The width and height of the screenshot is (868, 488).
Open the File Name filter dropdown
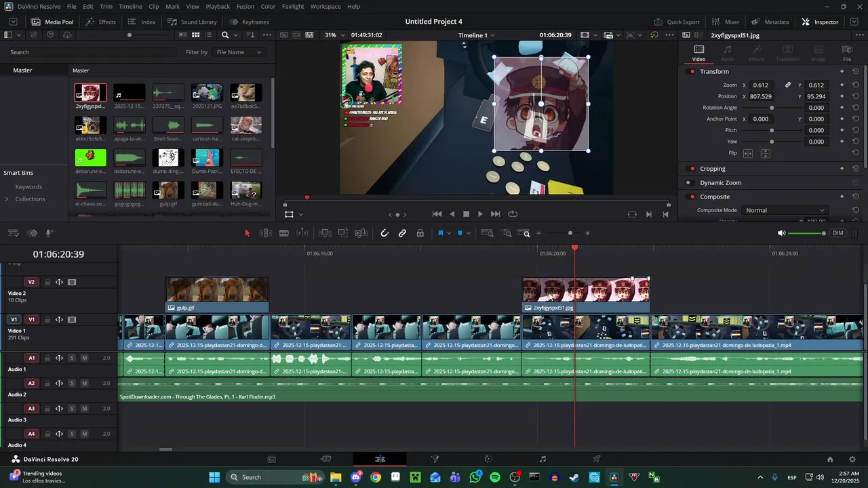pos(239,52)
